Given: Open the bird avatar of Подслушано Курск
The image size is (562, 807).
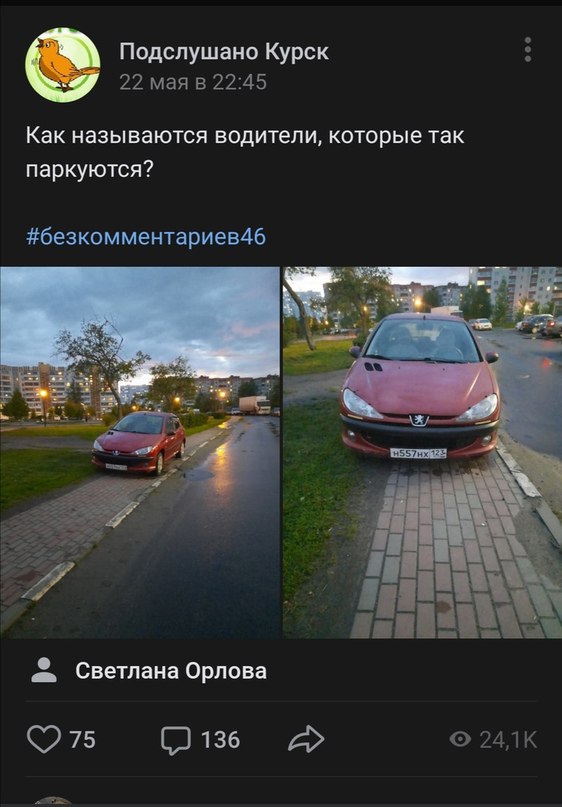Looking at the screenshot, I should coord(62,65).
